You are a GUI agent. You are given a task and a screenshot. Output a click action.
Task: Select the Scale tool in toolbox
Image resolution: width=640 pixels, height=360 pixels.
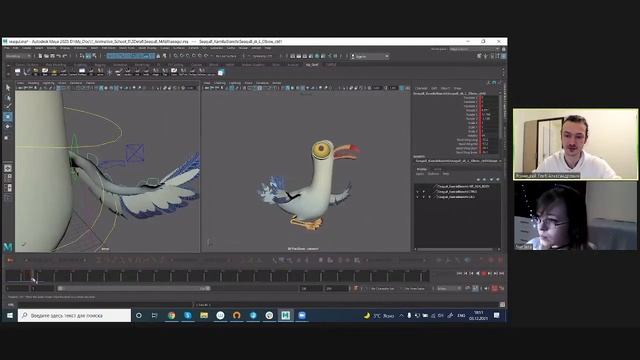(8, 138)
